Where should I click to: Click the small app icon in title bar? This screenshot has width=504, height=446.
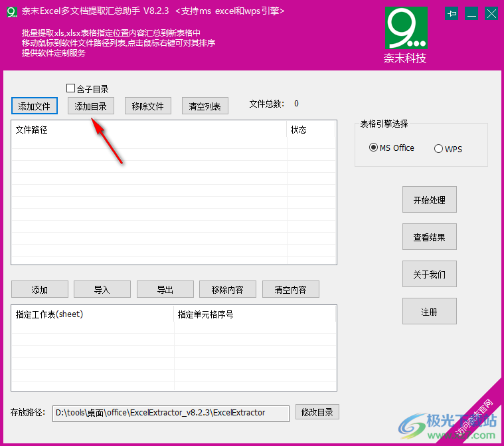coord(12,12)
